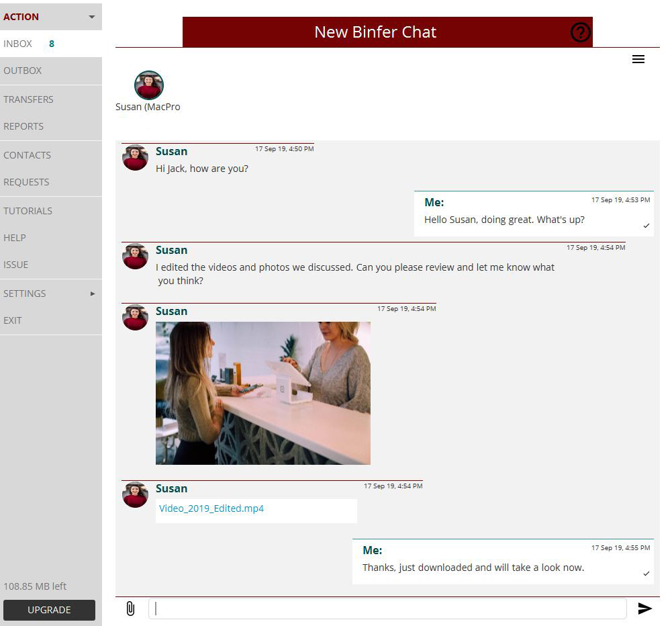The height and width of the screenshot is (626, 672).
Task: Click the delivered checkmark on 'Hello Susan' message
Action: 646,226
